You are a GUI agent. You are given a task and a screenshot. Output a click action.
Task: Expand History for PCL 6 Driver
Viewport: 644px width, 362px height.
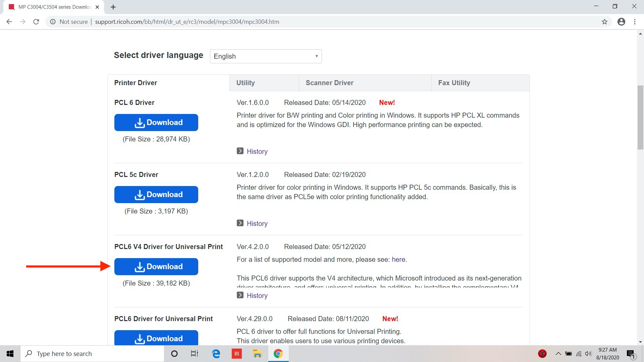click(252, 152)
